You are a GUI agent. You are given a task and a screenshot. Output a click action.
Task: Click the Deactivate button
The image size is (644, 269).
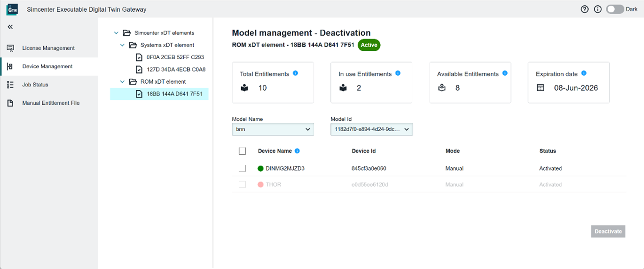608,231
